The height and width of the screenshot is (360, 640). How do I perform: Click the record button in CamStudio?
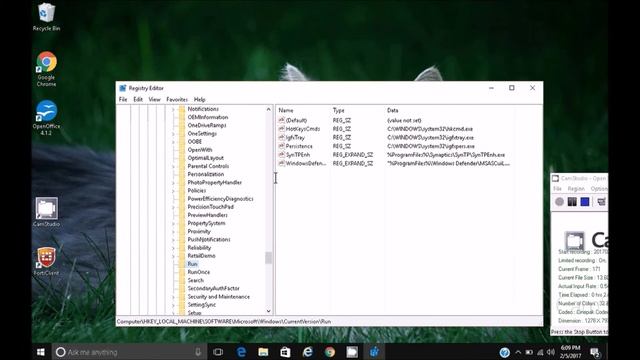click(x=560, y=202)
